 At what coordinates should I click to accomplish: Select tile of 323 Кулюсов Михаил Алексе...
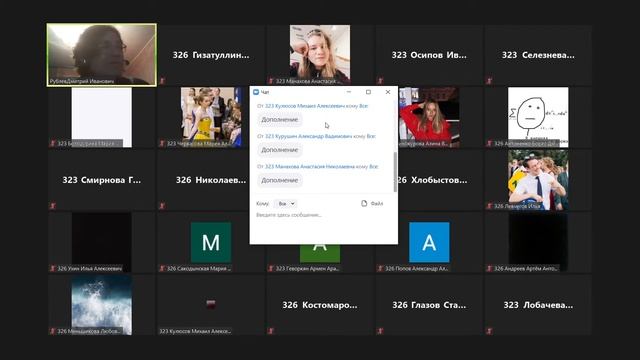211,305
